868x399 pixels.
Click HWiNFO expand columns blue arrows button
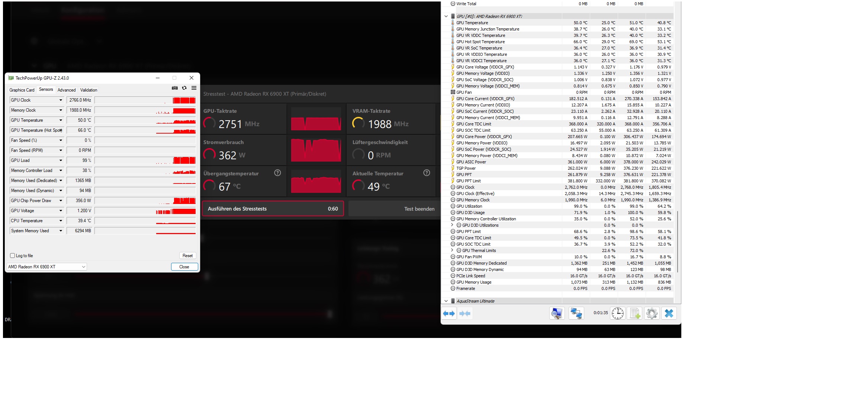[449, 313]
